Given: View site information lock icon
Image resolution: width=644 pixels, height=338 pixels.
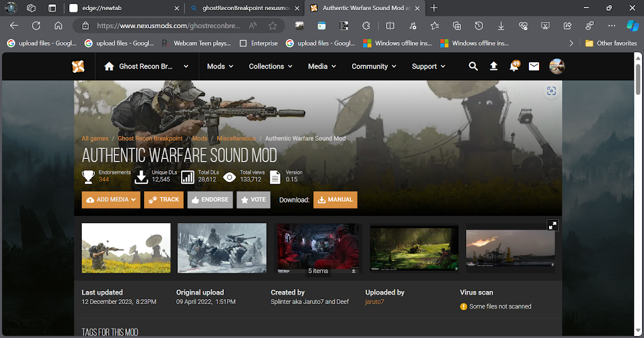Looking at the screenshot, I should (x=86, y=26).
